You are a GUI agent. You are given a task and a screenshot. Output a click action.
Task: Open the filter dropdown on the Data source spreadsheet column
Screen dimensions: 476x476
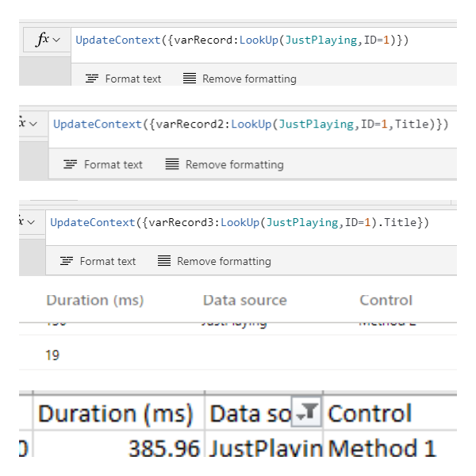point(306,412)
